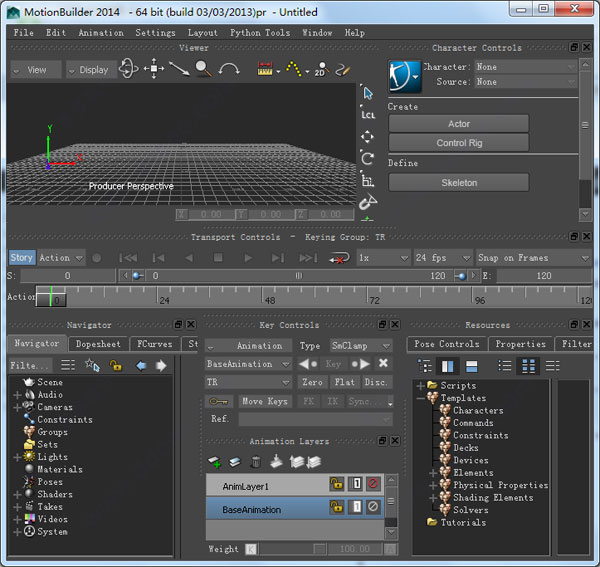
Task: Select the Orbit camera tool in Viewer
Action: point(129,69)
